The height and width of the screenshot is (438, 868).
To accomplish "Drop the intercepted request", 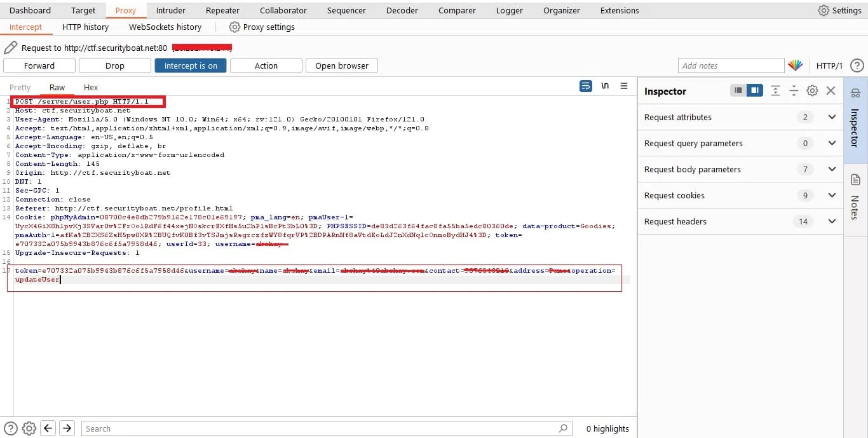I will pyautogui.click(x=115, y=65).
